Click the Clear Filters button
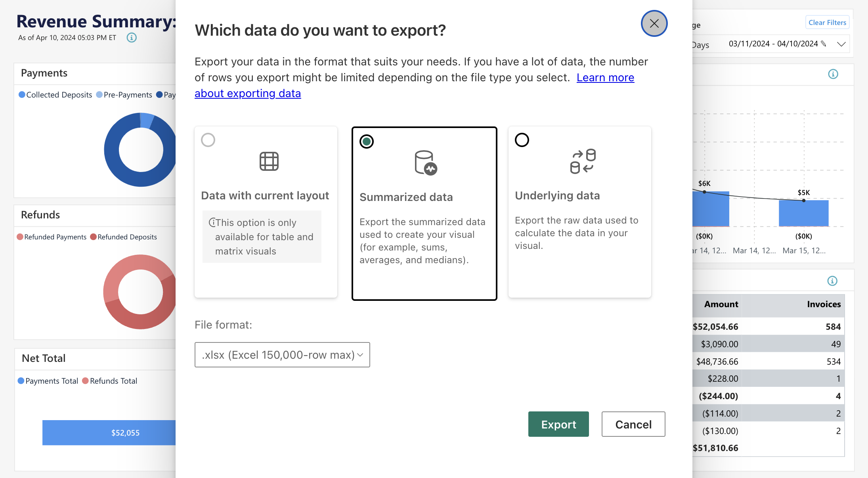The height and width of the screenshot is (478, 868). pos(827,23)
